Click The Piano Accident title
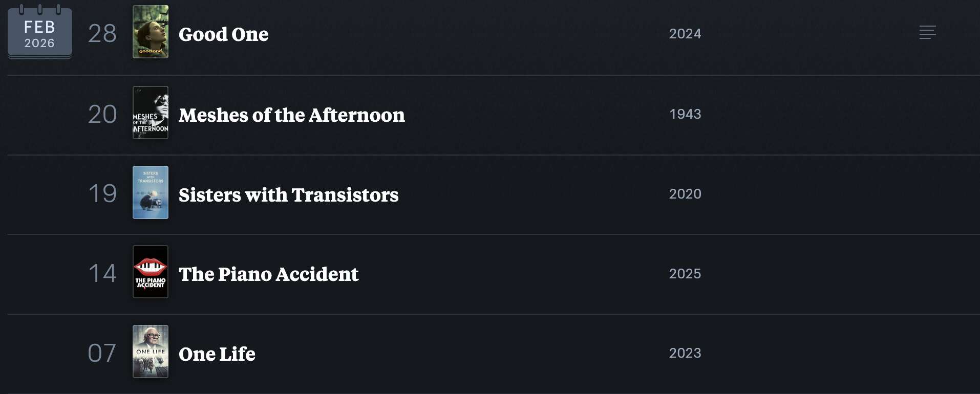This screenshot has width=980, height=394. (268, 274)
